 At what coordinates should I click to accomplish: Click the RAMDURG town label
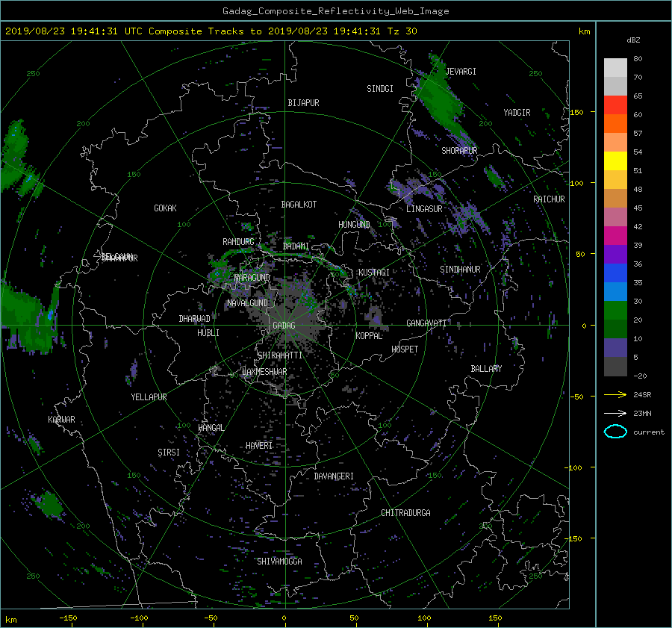[238, 242]
